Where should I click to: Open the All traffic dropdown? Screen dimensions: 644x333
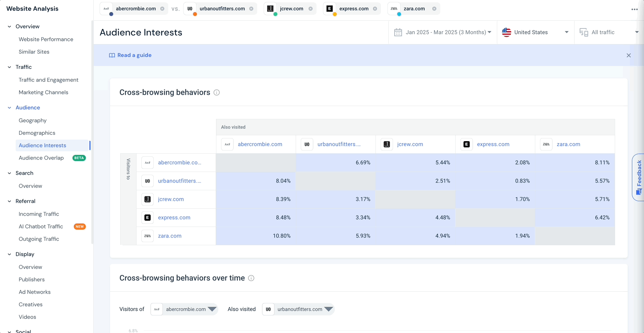click(609, 32)
